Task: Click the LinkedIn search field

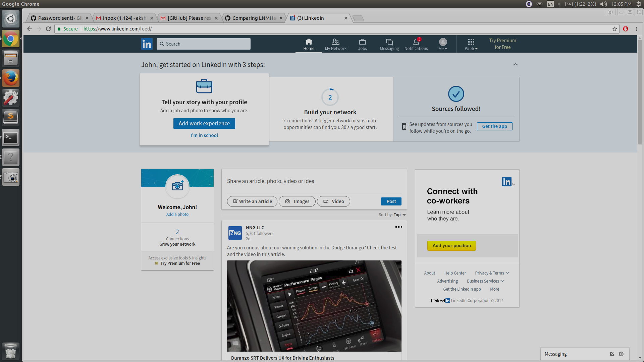Action: point(203,44)
